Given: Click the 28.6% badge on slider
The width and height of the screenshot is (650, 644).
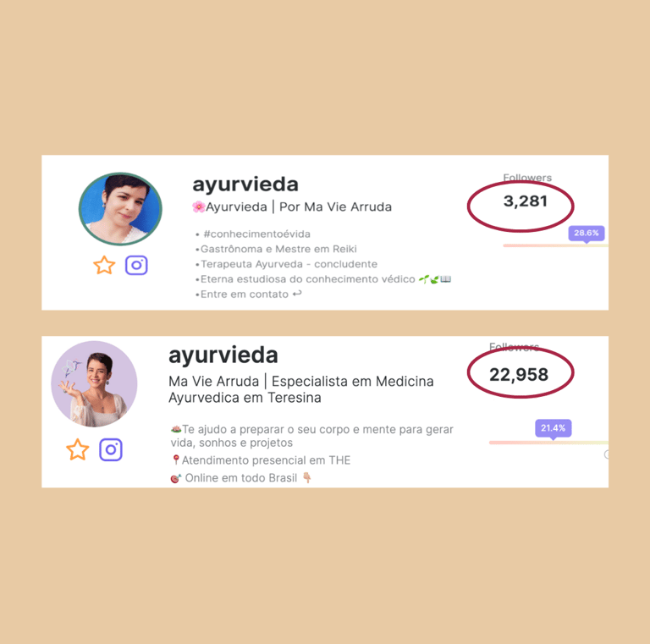Looking at the screenshot, I should point(587,233).
